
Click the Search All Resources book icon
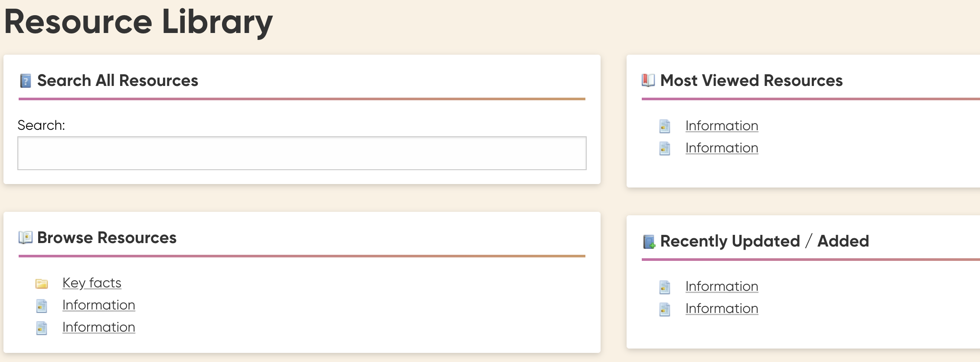[x=26, y=81]
